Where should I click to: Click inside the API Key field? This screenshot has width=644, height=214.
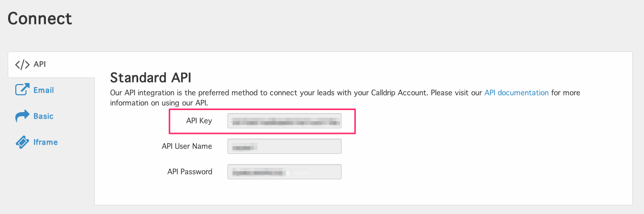pos(285,121)
